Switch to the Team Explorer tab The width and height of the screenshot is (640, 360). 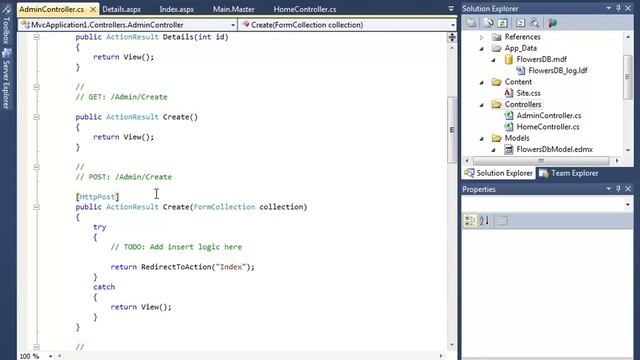tap(569, 173)
